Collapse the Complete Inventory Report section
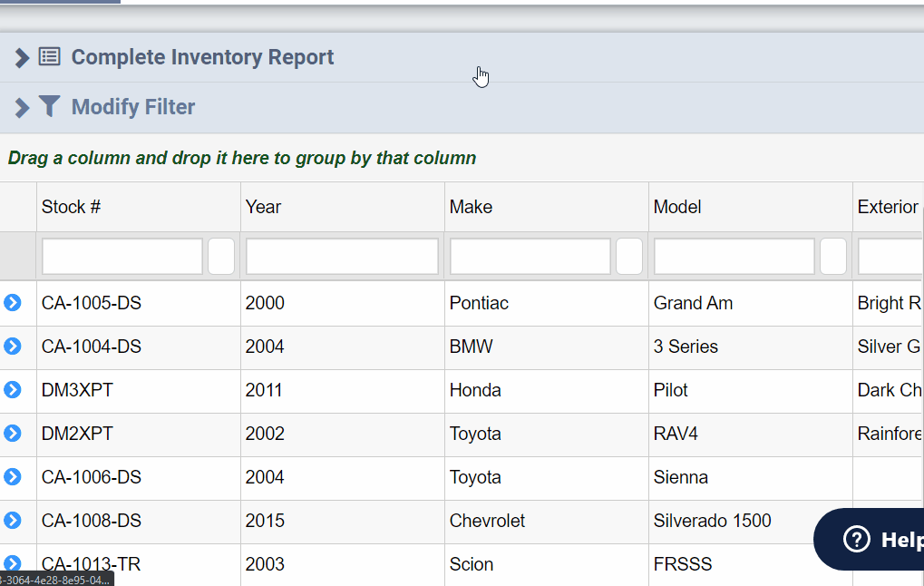Screen dimensions: 924x586 tap(21, 56)
